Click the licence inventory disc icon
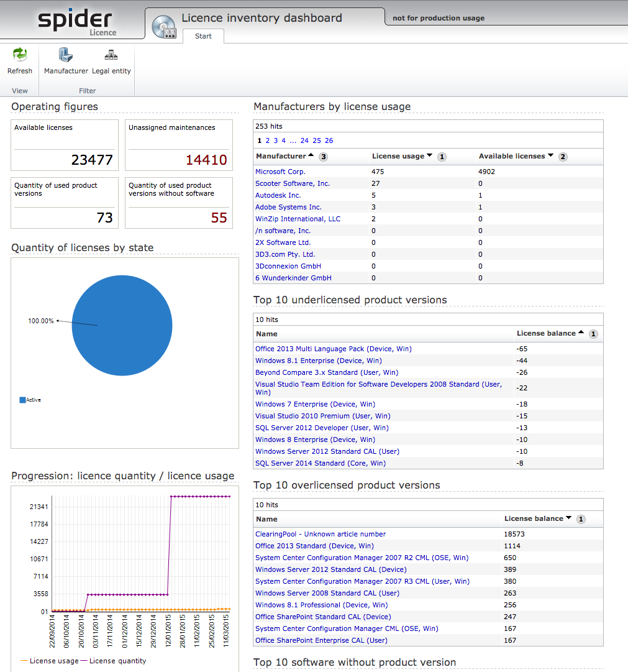Viewport: 628px width, 672px height. [x=164, y=27]
